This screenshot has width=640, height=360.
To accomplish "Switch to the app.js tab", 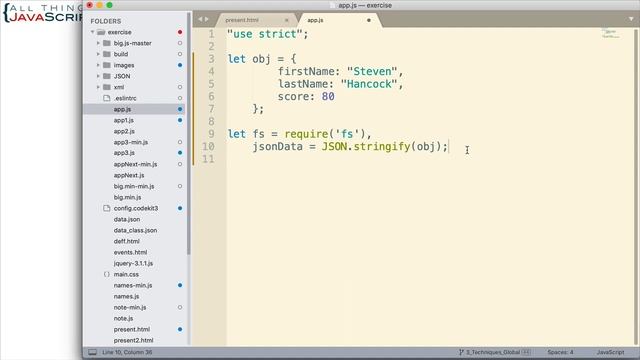I will [315, 20].
